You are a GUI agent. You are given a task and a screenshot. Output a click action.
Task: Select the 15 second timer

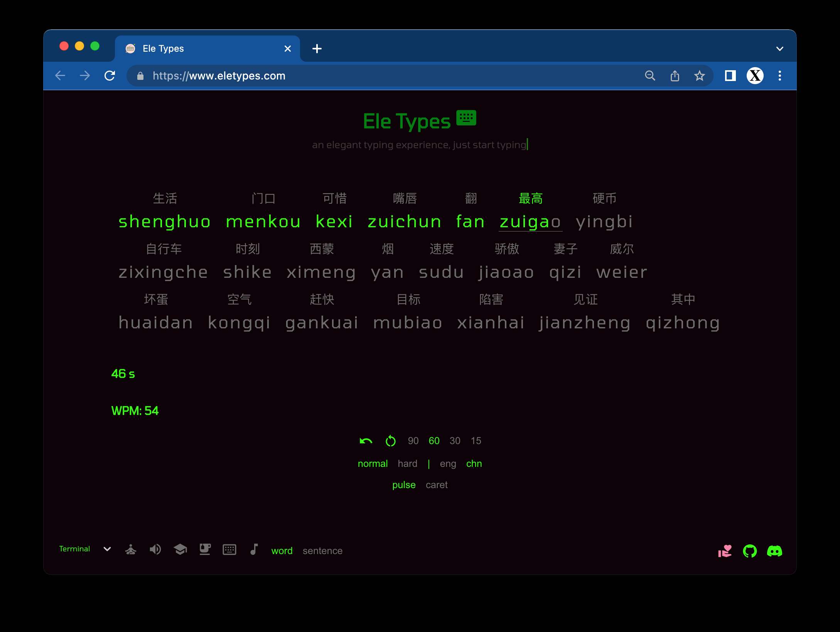coord(476,441)
